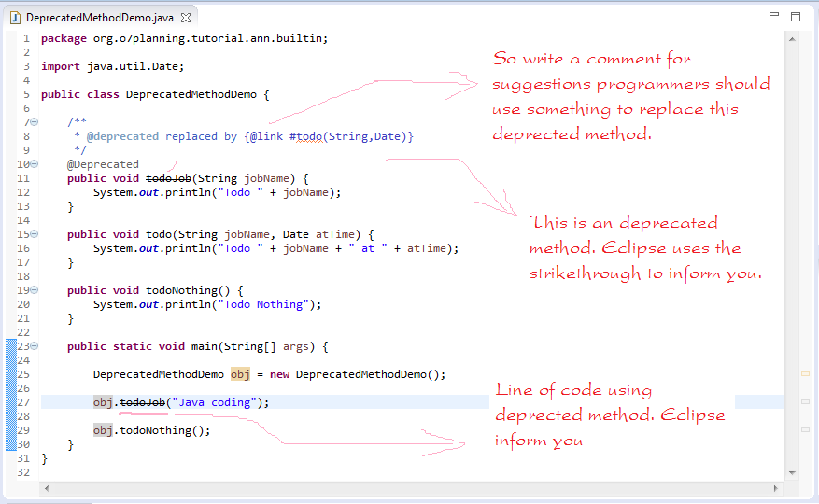Click the "Java coding" string argument

(214, 402)
